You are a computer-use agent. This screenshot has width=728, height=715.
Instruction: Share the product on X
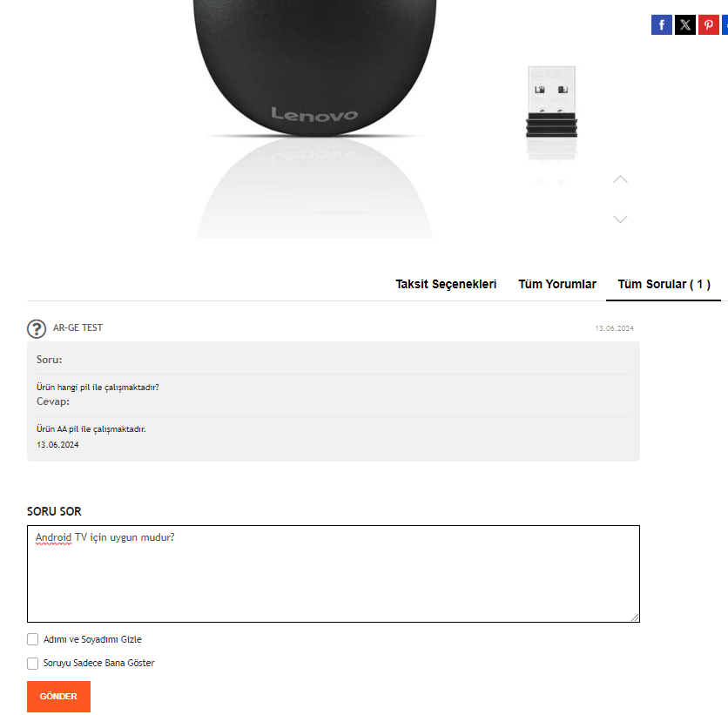click(685, 24)
